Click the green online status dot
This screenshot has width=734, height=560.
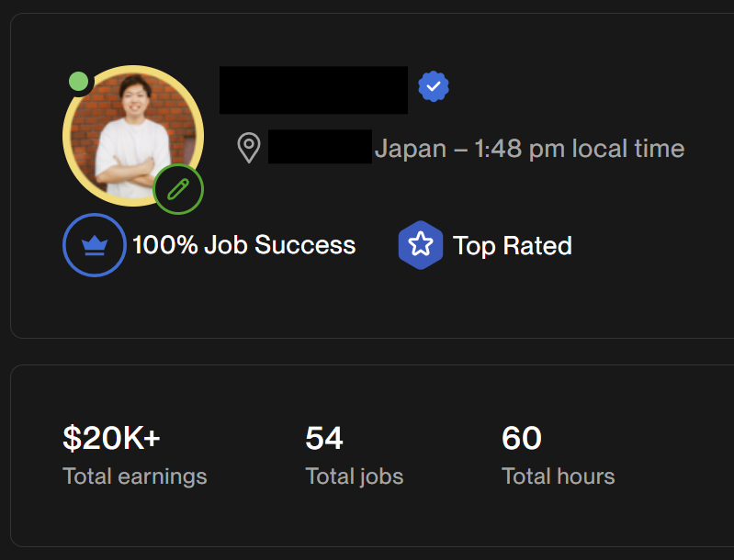[79, 82]
